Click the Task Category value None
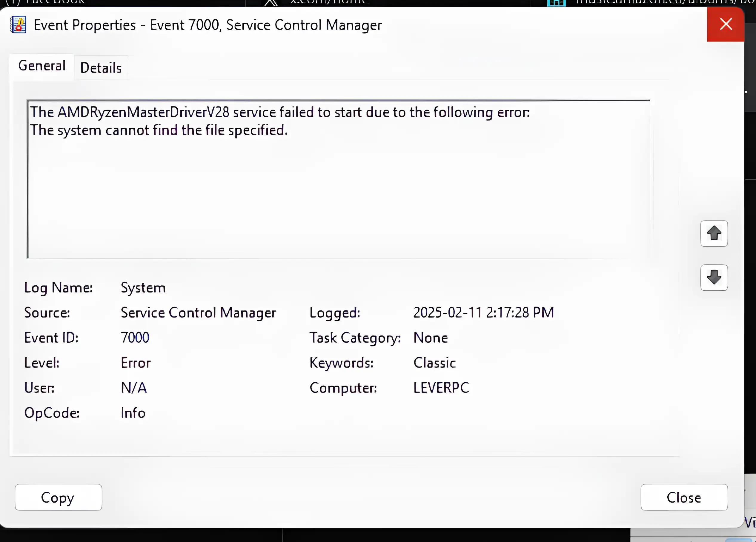The image size is (756, 542). click(x=431, y=338)
